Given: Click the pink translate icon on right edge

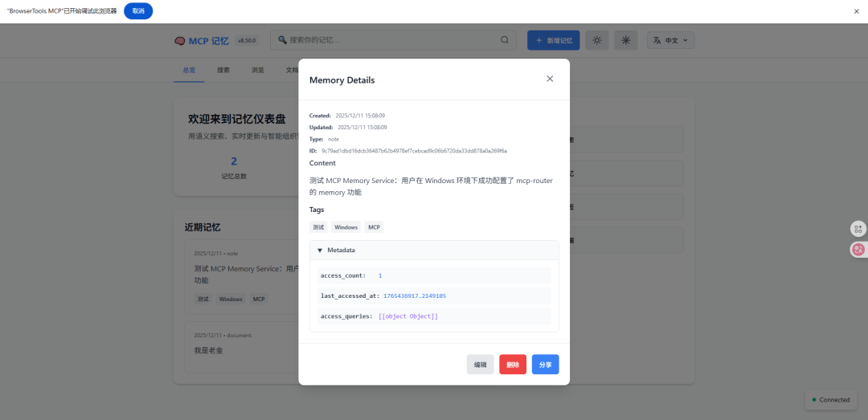Looking at the screenshot, I should pyautogui.click(x=858, y=250).
